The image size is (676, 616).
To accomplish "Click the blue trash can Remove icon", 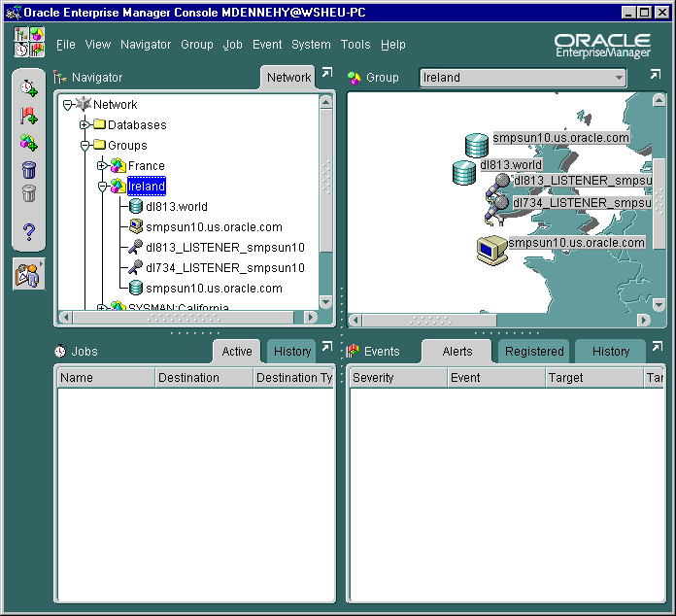I will click(x=29, y=169).
